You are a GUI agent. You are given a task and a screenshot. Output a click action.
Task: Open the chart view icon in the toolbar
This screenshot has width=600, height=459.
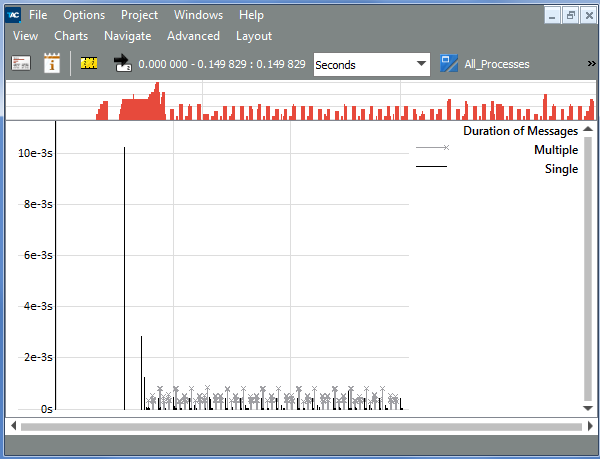21,64
